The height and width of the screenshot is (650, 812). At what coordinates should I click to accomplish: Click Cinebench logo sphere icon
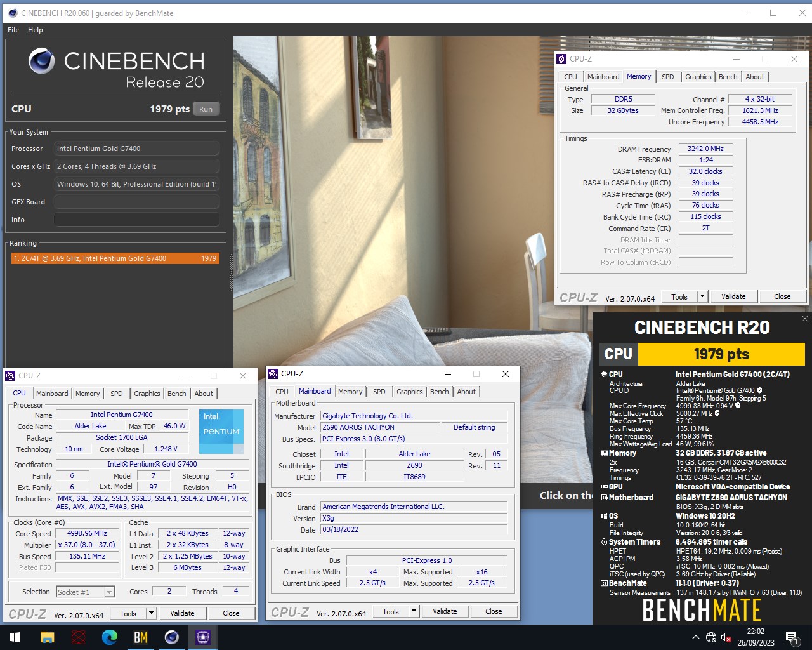click(x=42, y=62)
